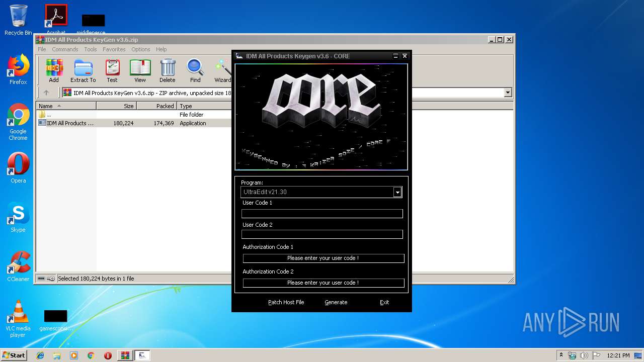The height and width of the screenshot is (362, 644).
Task: Select the middleperce desktop item
Action: click(x=94, y=23)
